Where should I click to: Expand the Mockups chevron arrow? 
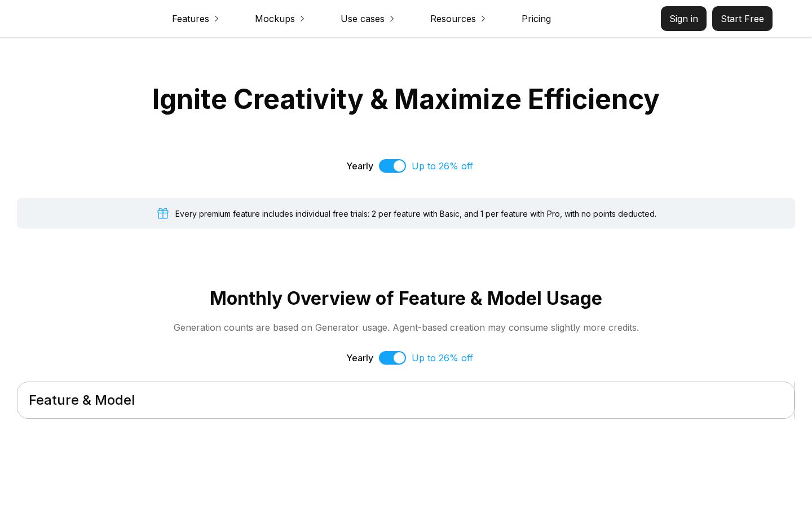[302, 19]
